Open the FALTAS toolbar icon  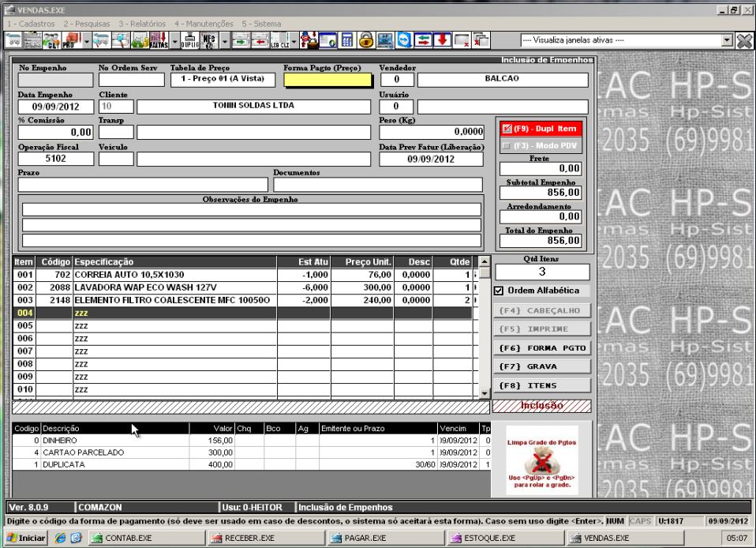coord(159,40)
